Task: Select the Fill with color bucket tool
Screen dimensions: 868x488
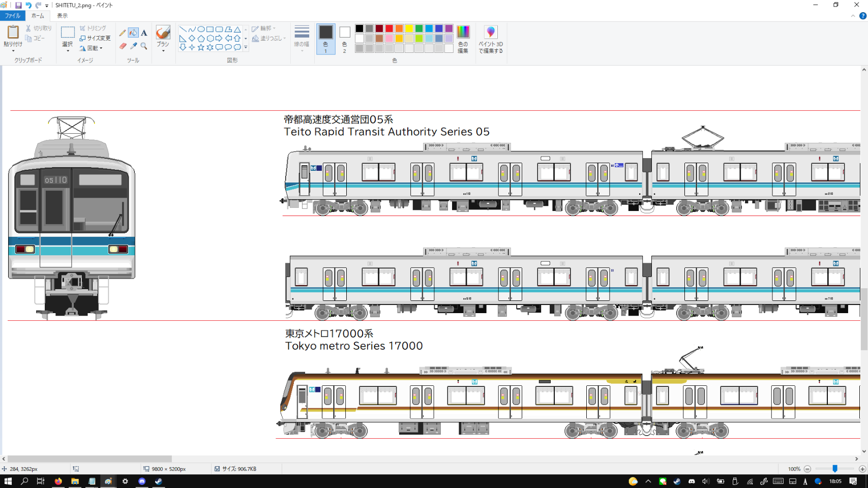Action: (x=133, y=33)
